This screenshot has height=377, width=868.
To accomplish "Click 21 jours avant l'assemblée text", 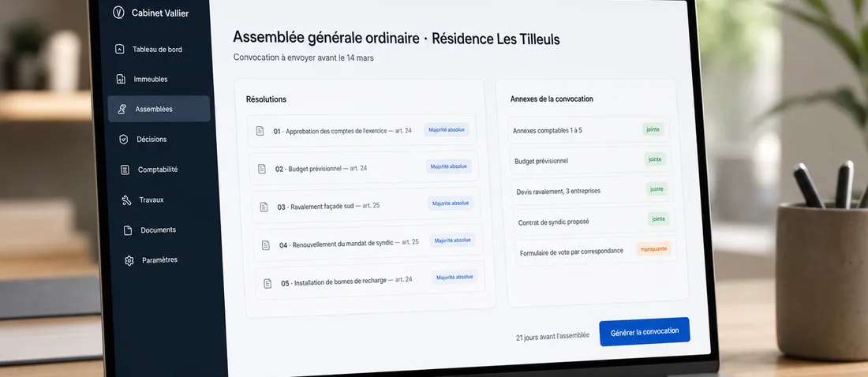I will pos(553,336).
